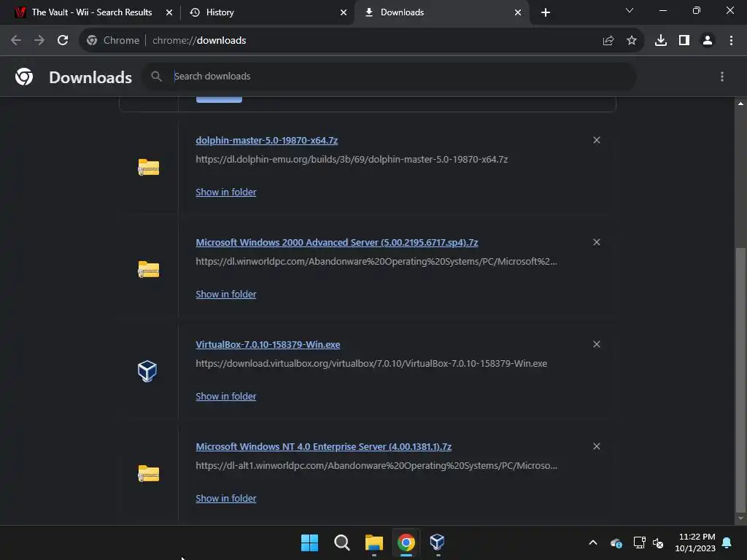Click the Chrome logo beside Downloads title
This screenshot has height=560, width=747.
click(x=24, y=77)
